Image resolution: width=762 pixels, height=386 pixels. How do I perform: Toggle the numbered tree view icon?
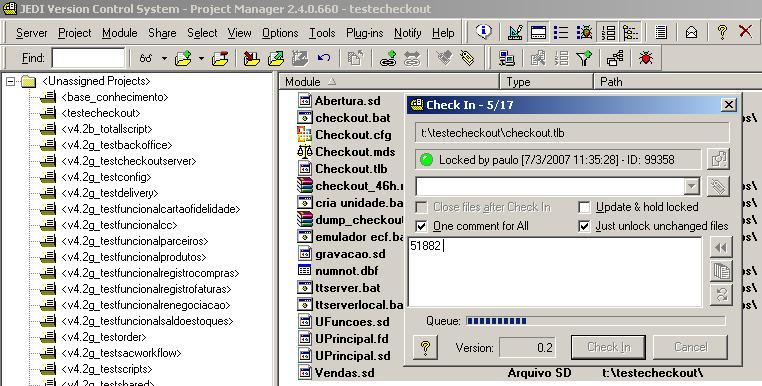coord(607,33)
